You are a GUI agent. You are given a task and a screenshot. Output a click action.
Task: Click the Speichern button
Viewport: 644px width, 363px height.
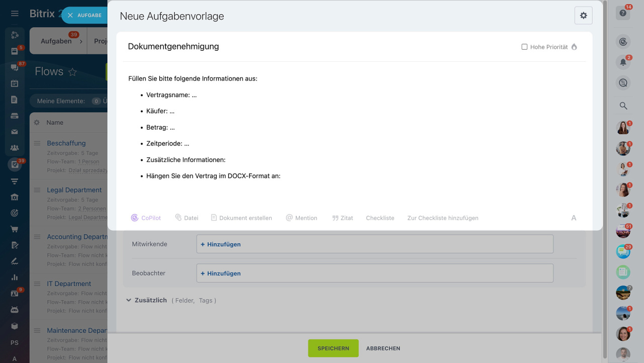pos(333,348)
